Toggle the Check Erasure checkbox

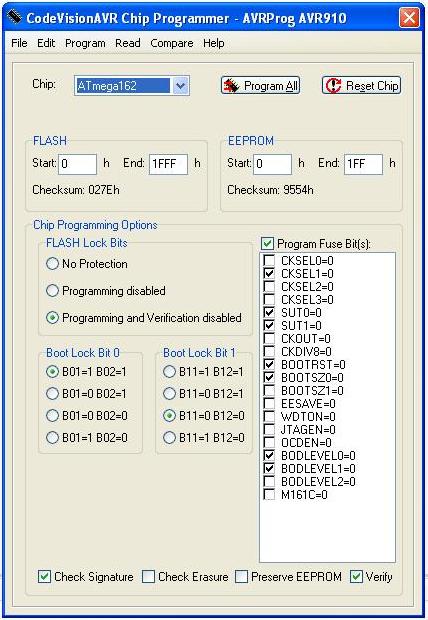click(x=148, y=577)
